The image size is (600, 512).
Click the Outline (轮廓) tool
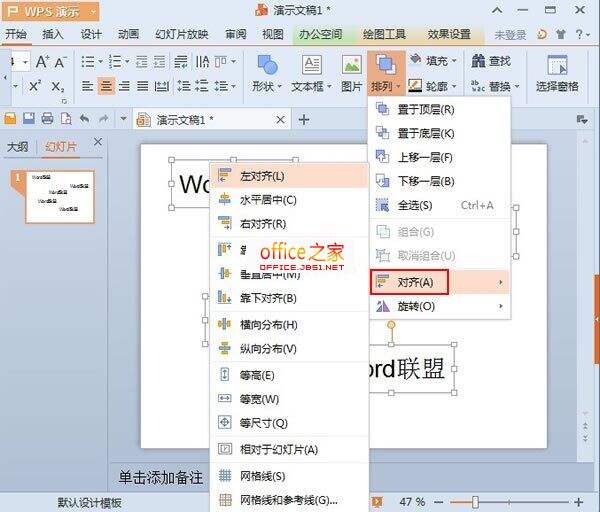pos(415,86)
